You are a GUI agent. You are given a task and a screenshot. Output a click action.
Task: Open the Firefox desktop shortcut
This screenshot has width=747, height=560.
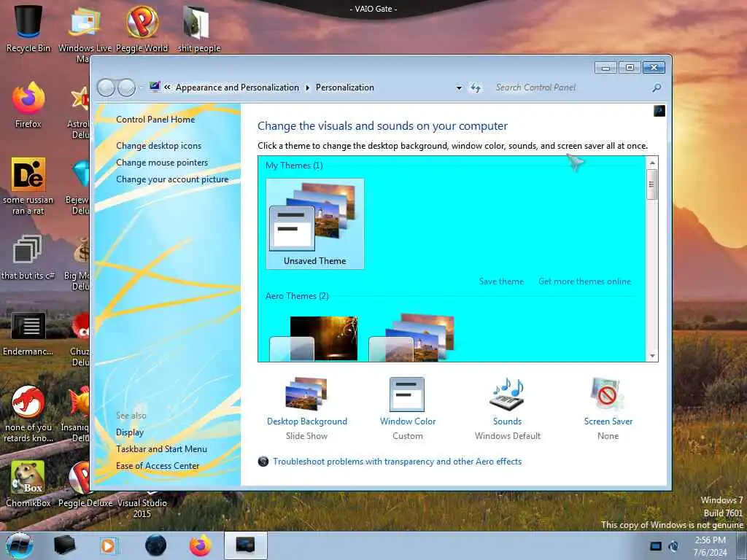[28, 105]
